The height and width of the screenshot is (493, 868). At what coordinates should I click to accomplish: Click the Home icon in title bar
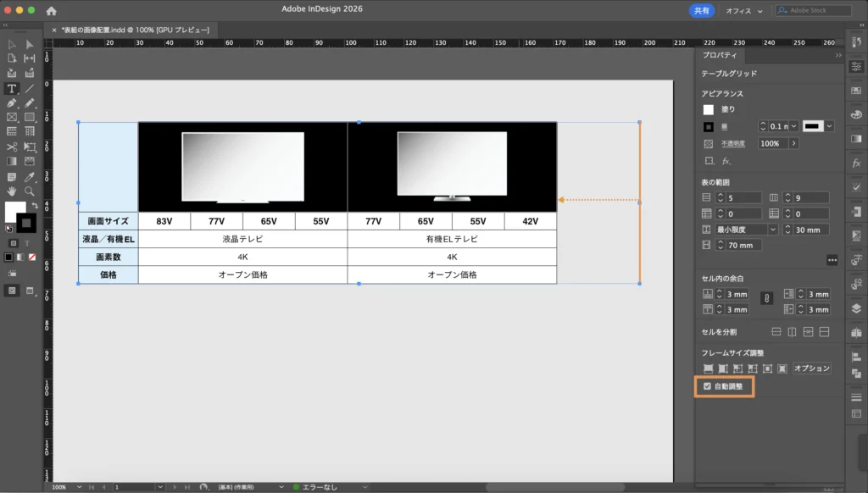pos(51,11)
